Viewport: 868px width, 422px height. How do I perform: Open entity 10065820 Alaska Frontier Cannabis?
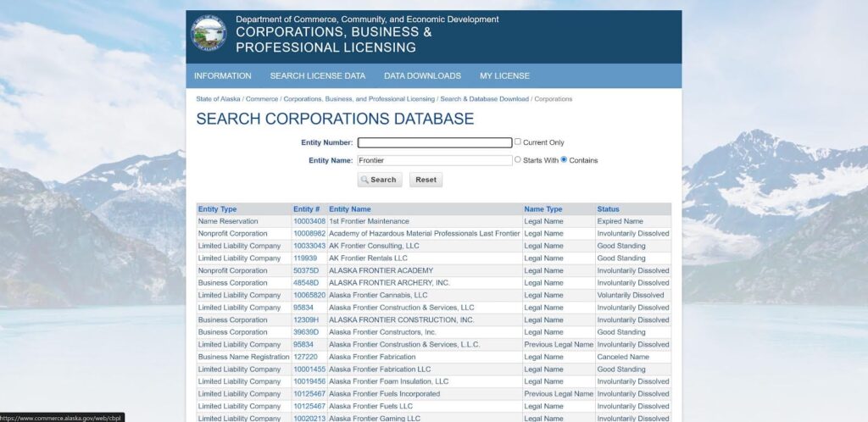pos(309,295)
